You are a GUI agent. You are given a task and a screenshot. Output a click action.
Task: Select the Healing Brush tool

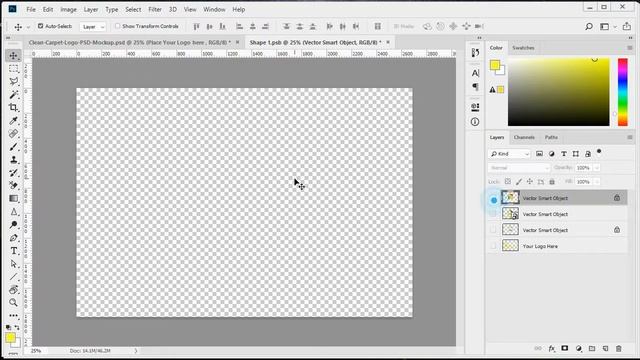pyautogui.click(x=13, y=133)
